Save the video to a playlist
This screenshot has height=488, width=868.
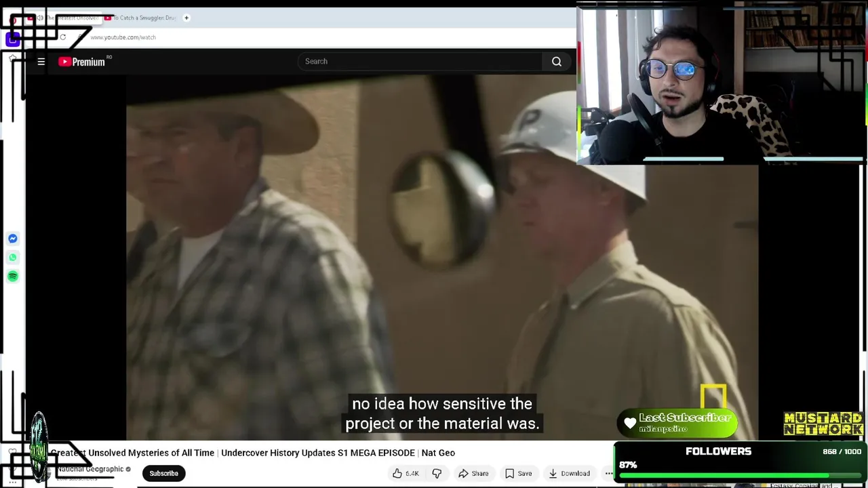[518, 473]
